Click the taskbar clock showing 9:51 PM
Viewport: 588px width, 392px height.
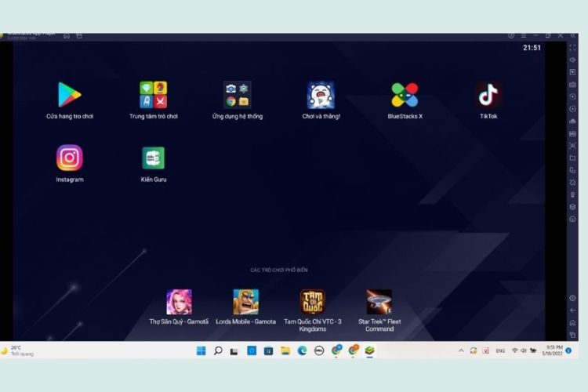pyautogui.click(x=553, y=350)
